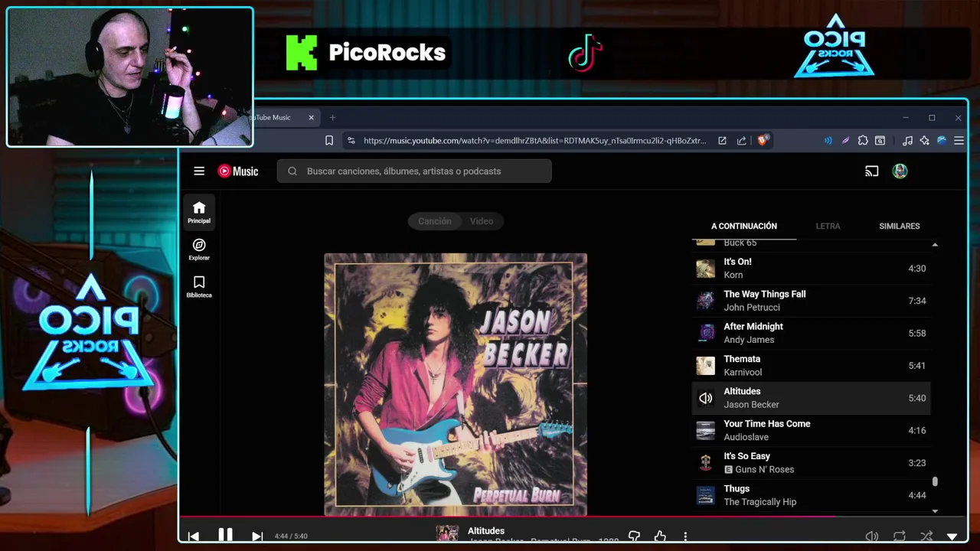Image resolution: width=980 pixels, height=551 pixels.
Task: Collapse the player page with arrow
Action: tap(952, 536)
